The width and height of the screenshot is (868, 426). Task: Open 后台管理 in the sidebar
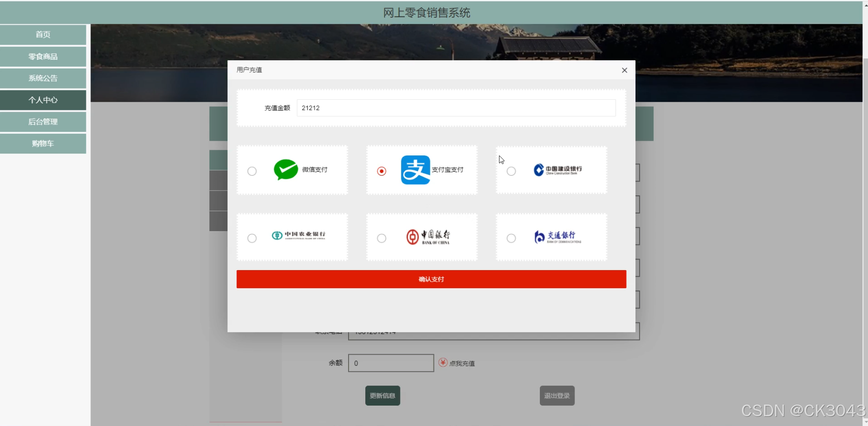click(x=43, y=122)
